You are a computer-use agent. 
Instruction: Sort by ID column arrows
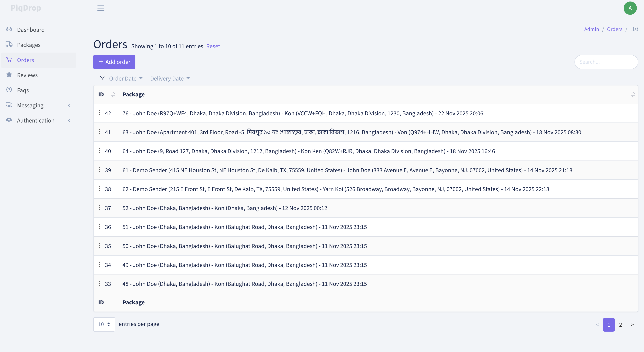click(113, 95)
